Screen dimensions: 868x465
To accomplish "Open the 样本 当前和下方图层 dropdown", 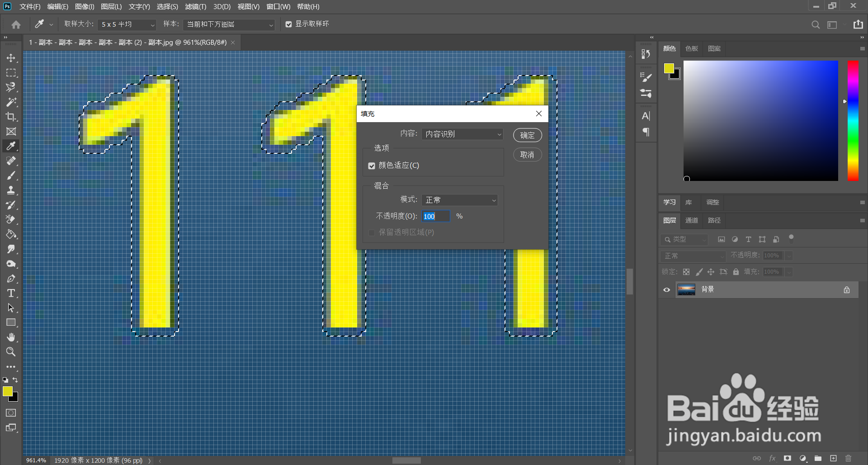I will click(229, 25).
